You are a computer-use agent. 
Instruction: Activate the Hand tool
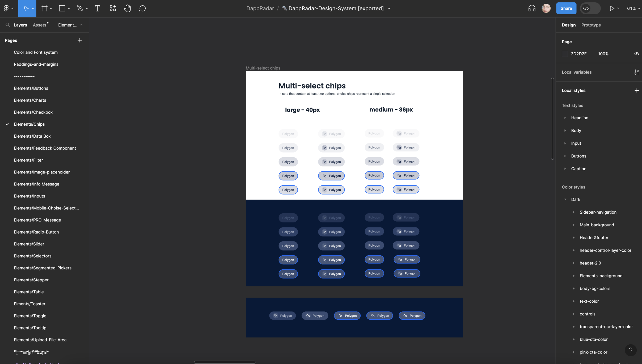tap(128, 9)
